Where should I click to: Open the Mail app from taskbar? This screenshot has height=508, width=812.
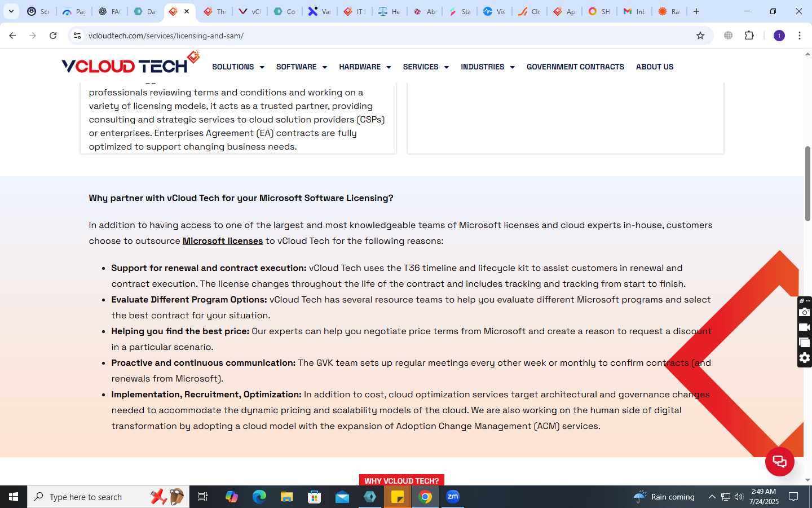point(342,497)
